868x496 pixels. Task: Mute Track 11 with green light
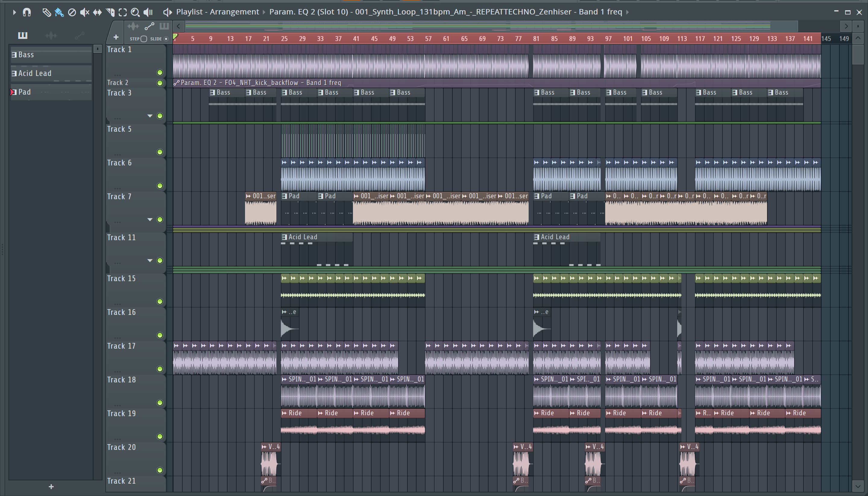[160, 261]
